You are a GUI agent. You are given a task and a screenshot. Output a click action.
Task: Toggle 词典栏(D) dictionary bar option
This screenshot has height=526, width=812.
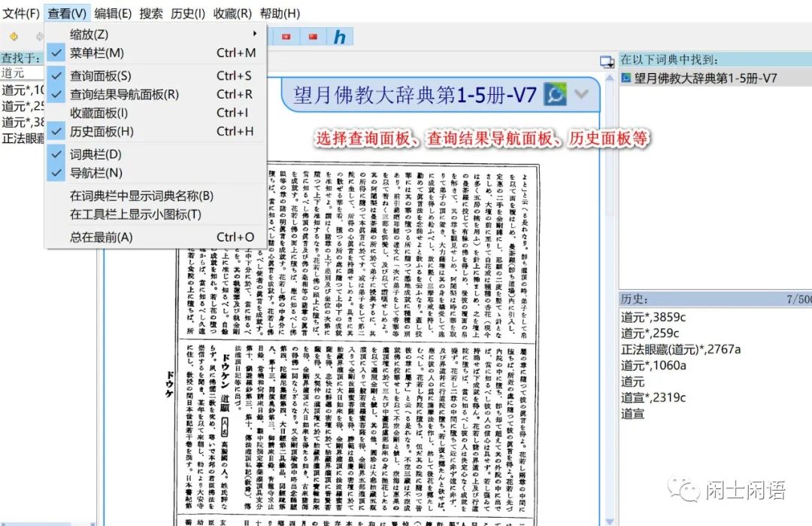coord(156,154)
